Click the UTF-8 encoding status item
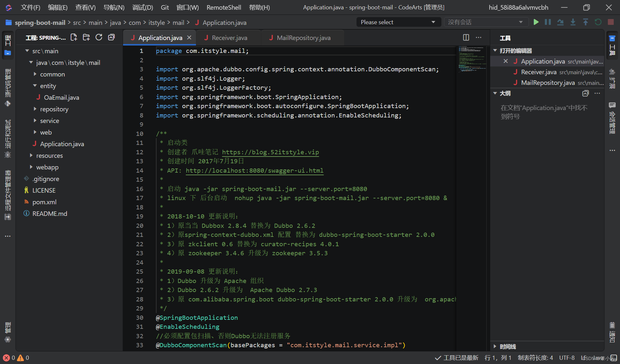Image resolution: width=620 pixels, height=364 pixels. click(x=567, y=358)
